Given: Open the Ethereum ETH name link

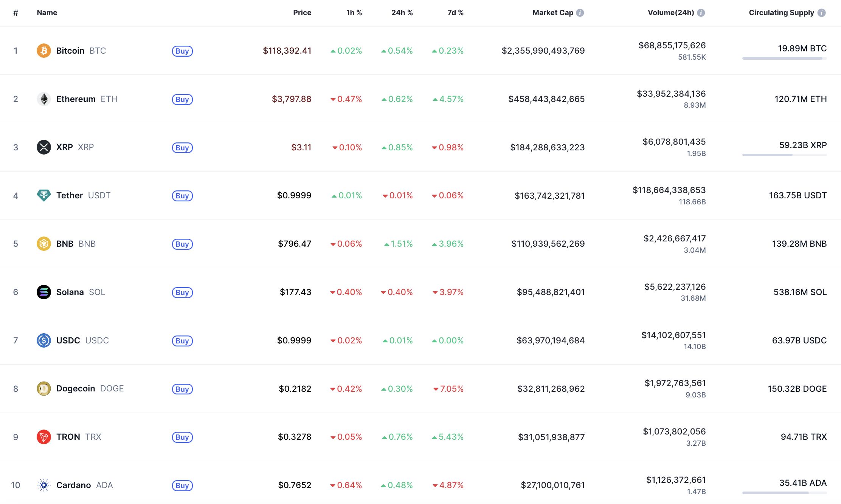Looking at the screenshot, I should (87, 99).
